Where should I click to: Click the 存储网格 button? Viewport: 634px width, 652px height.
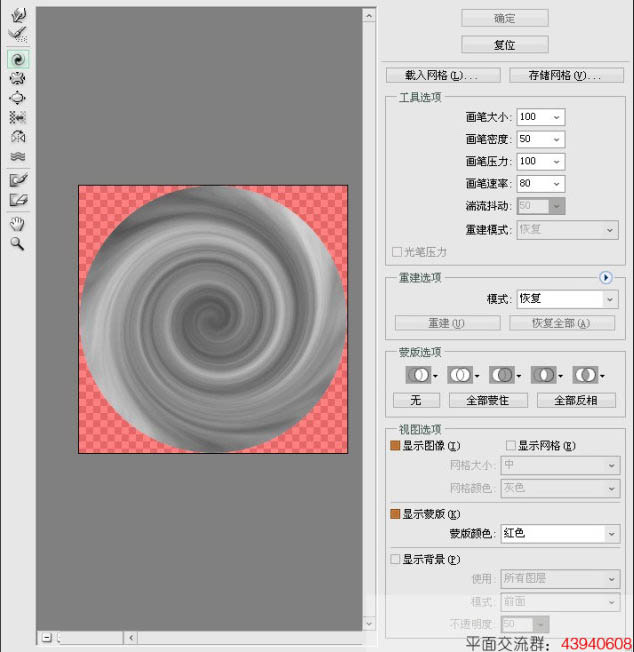[566, 75]
